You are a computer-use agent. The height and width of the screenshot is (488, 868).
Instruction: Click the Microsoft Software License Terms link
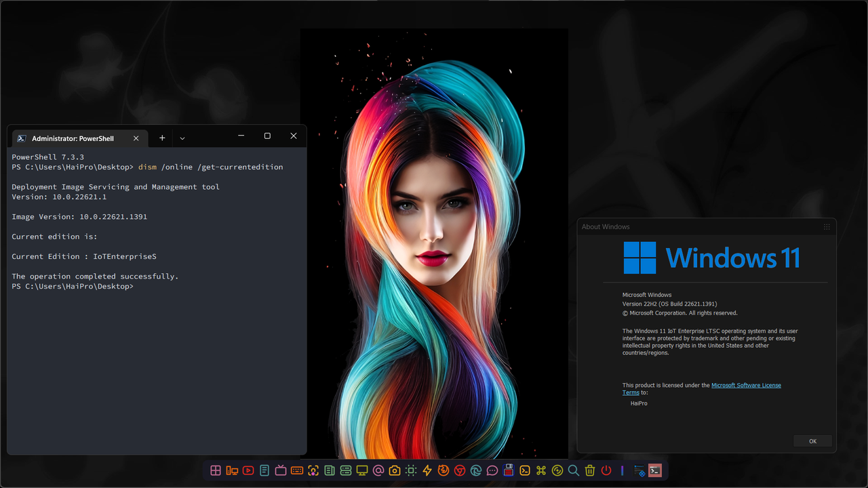(x=746, y=385)
